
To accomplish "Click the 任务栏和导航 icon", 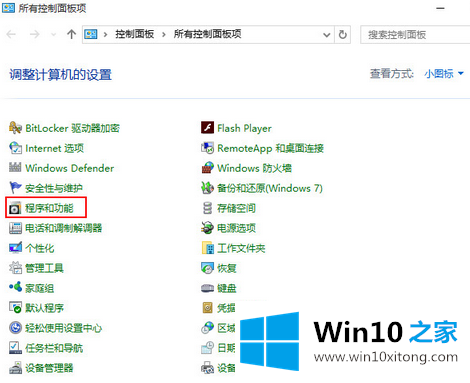I will click(x=15, y=348).
